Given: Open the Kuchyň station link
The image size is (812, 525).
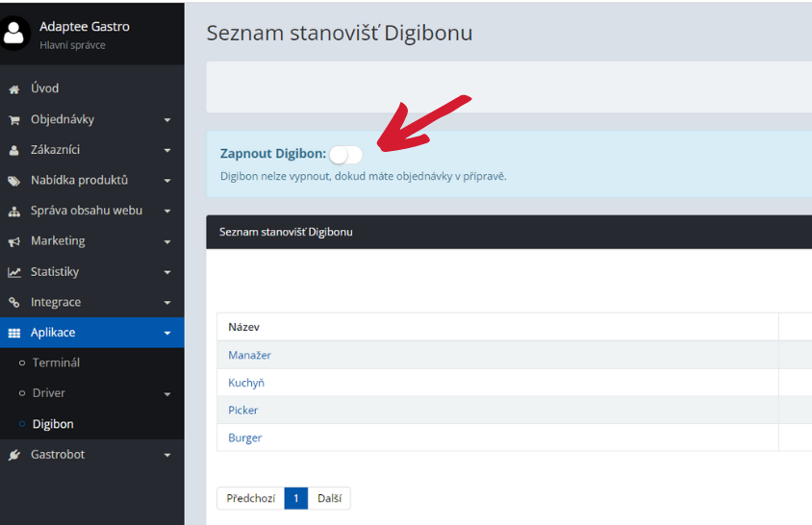Looking at the screenshot, I should (246, 383).
